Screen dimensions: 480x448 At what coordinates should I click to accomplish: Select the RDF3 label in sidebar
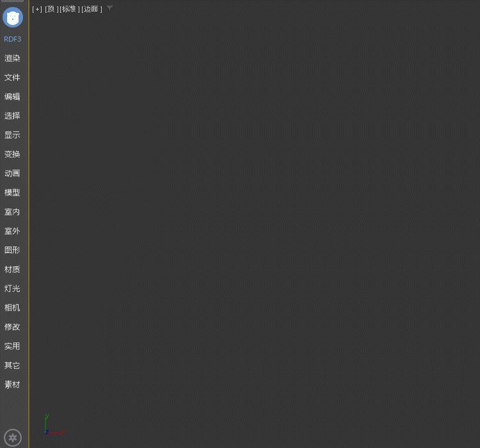coord(13,39)
